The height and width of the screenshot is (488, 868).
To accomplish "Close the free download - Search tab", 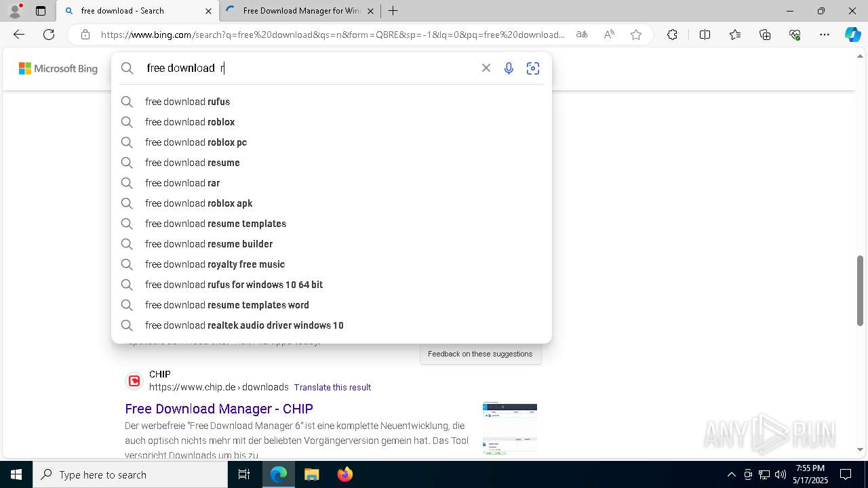I will (x=208, y=11).
